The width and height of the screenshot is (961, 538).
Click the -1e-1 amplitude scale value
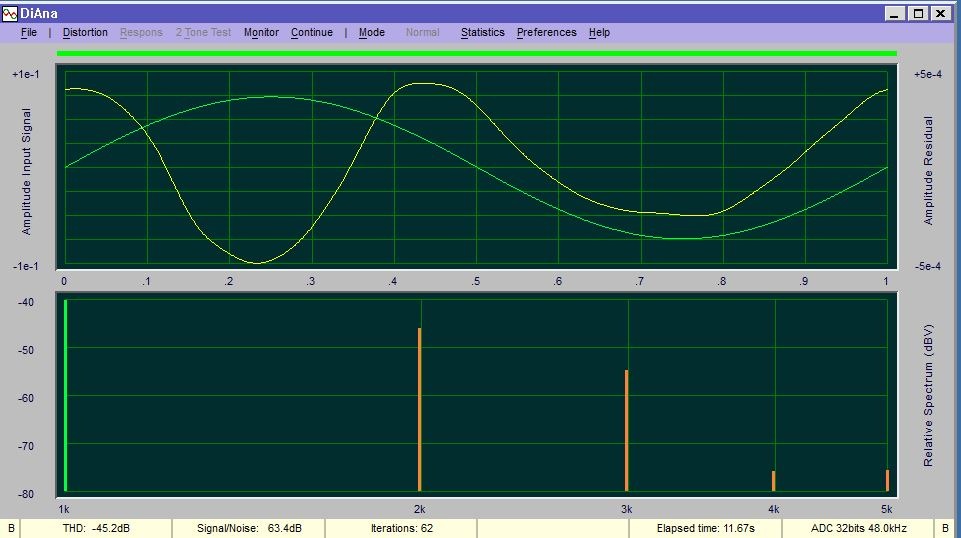pos(26,267)
